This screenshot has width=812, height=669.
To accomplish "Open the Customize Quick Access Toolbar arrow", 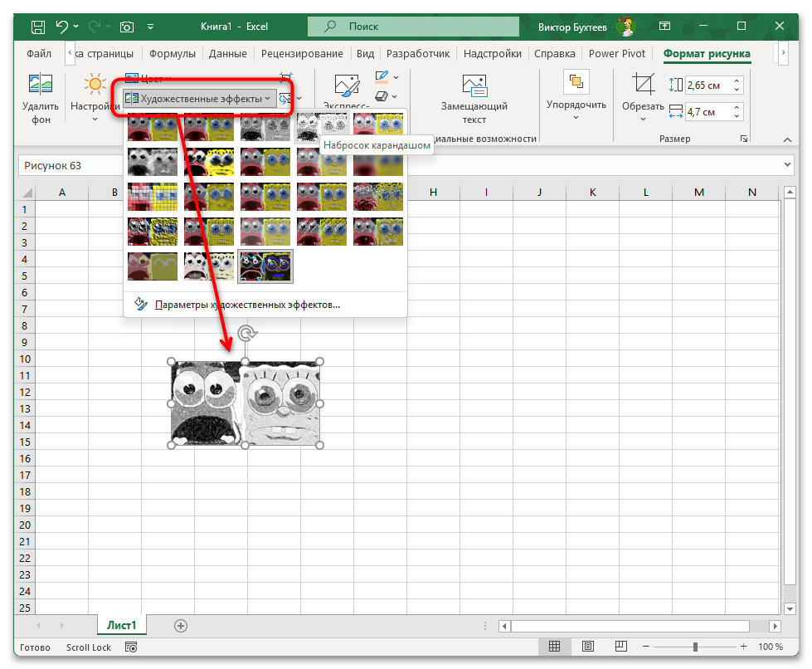I will point(151,27).
